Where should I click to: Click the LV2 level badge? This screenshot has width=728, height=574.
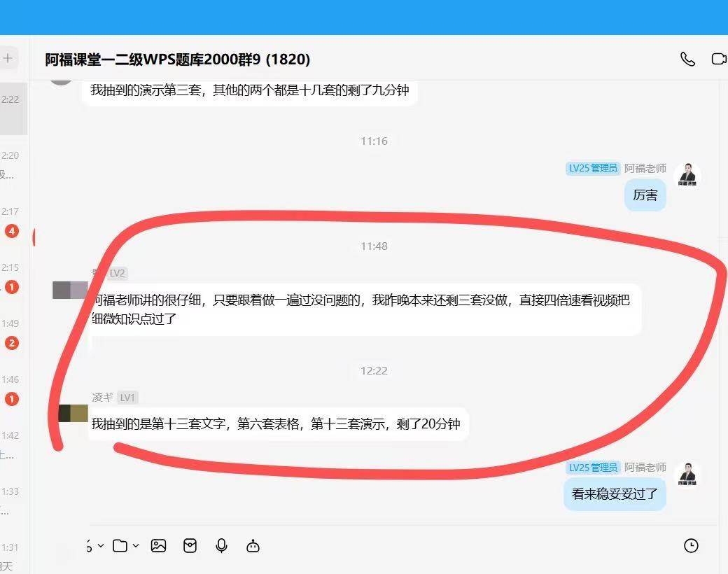pos(118,273)
